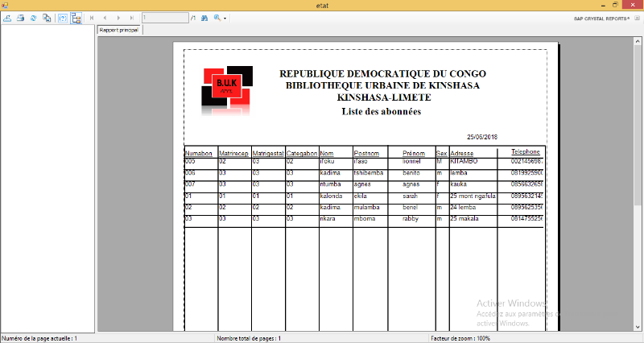Click the prénom cell rabby
Image resolution: width=644 pixels, height=343 pixels.
[x=411, y=219]
